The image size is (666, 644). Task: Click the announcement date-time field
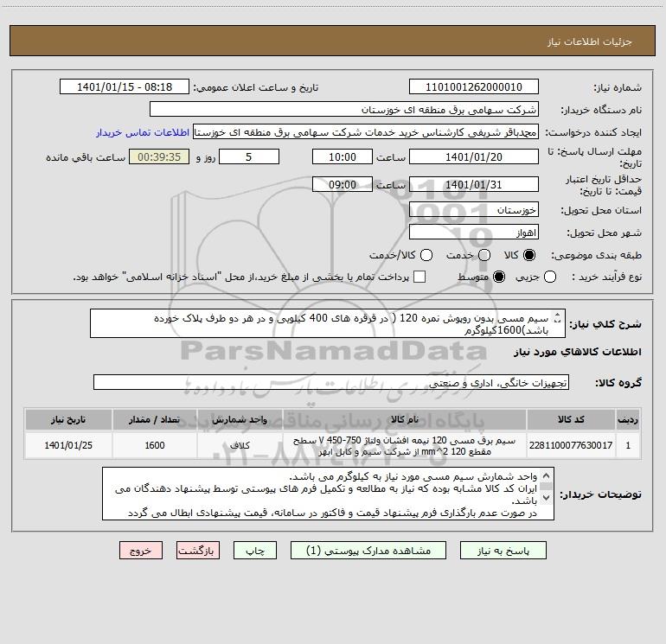[x=125, y=86]
